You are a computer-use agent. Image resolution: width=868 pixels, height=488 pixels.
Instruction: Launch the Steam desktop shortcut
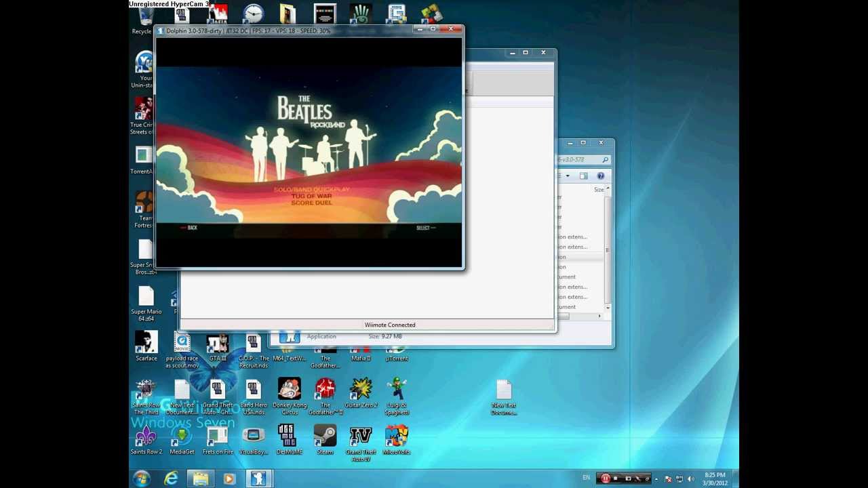click(x=325, y=440)
